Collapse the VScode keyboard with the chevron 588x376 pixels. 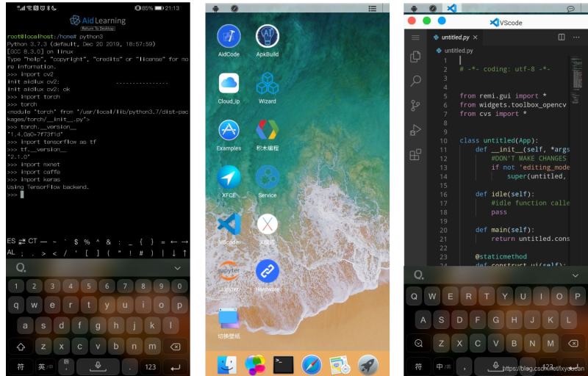576,275
